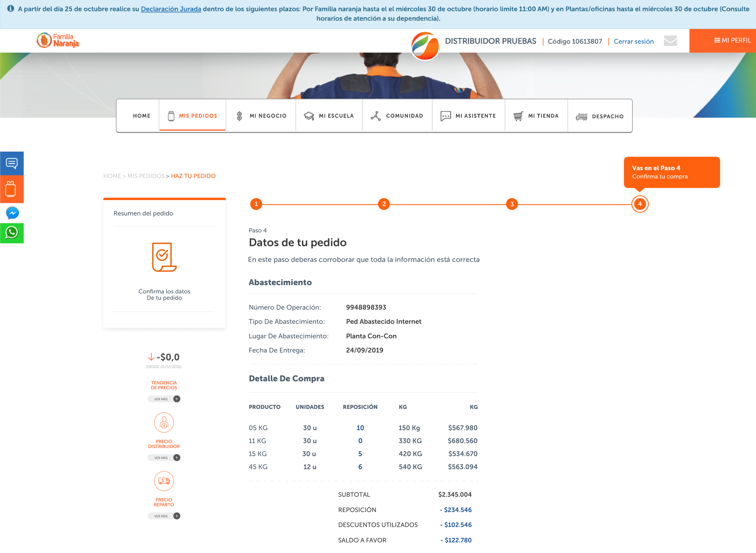This screenshot has width=756, height=553.
Task: Open the mail envelope icon
Action: (670, 41)
